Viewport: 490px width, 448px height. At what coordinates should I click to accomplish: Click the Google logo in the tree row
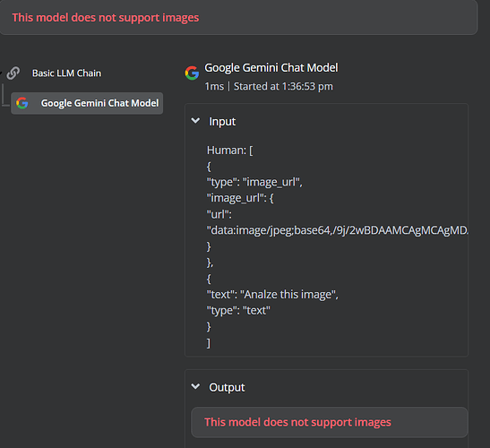coord(22,103)
